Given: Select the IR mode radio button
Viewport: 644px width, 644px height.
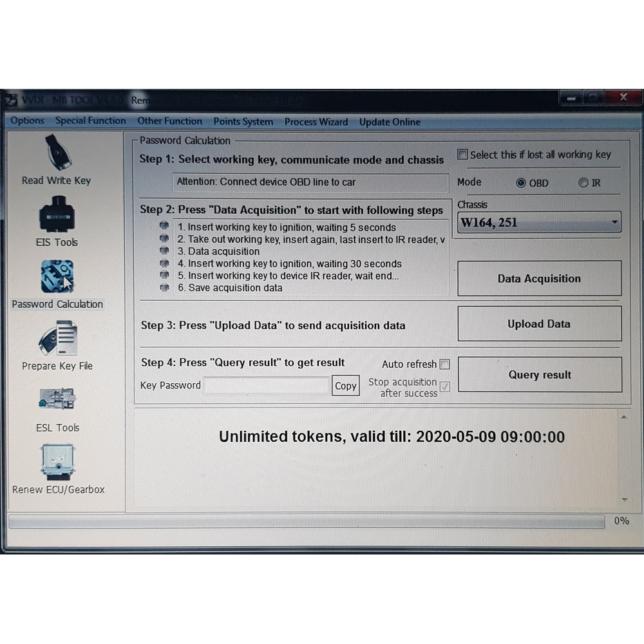Looking at the screenshot, I should [583, 183].
